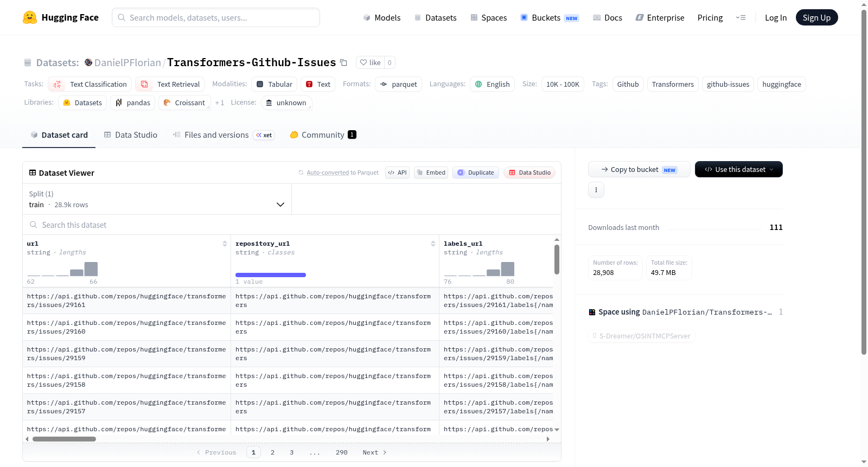Focus the Search models, datasets, users field
Viewport: 868px width, 467px height.
pos(216,17)
